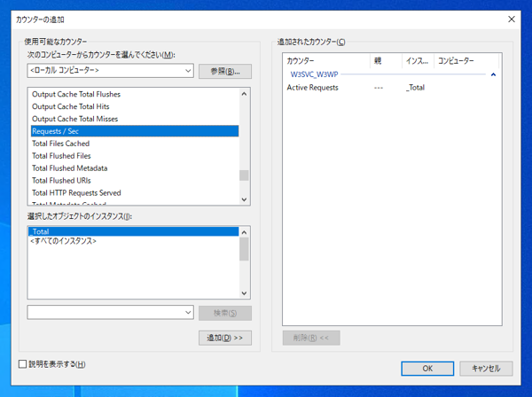The image size is (532, 397).
Task: Click the コンピューター column header
Action: coord(466,61)
